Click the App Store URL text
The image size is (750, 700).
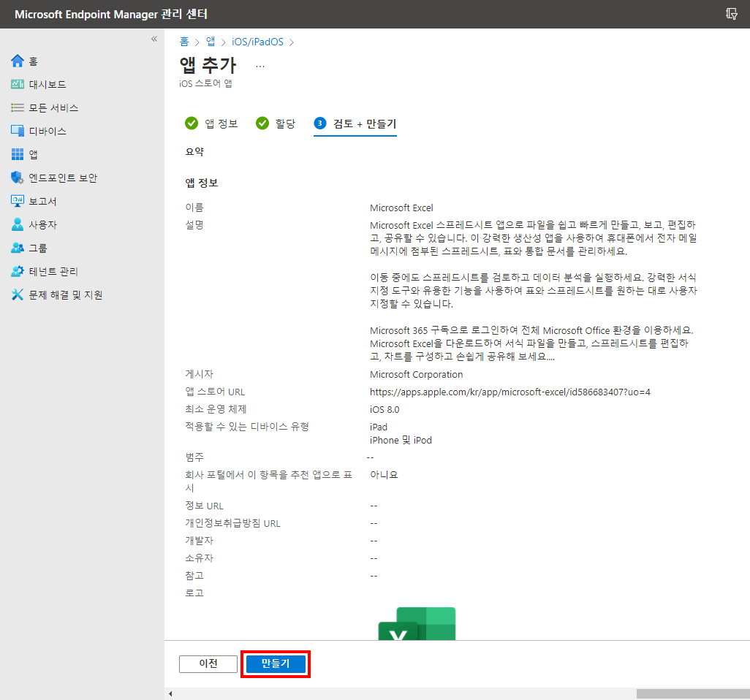point(510,392)
